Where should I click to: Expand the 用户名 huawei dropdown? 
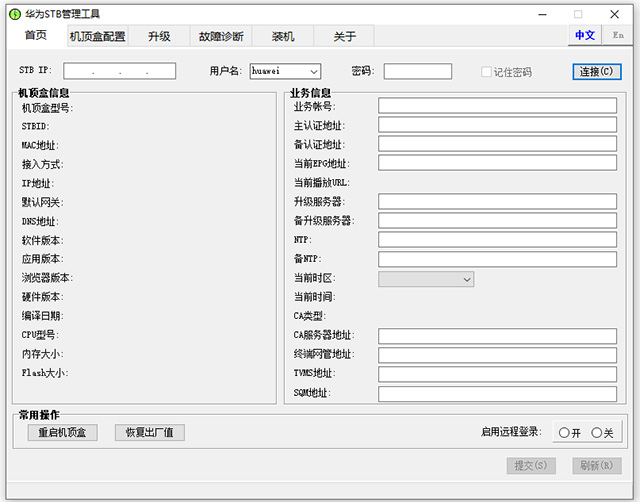tap(313, 71)
